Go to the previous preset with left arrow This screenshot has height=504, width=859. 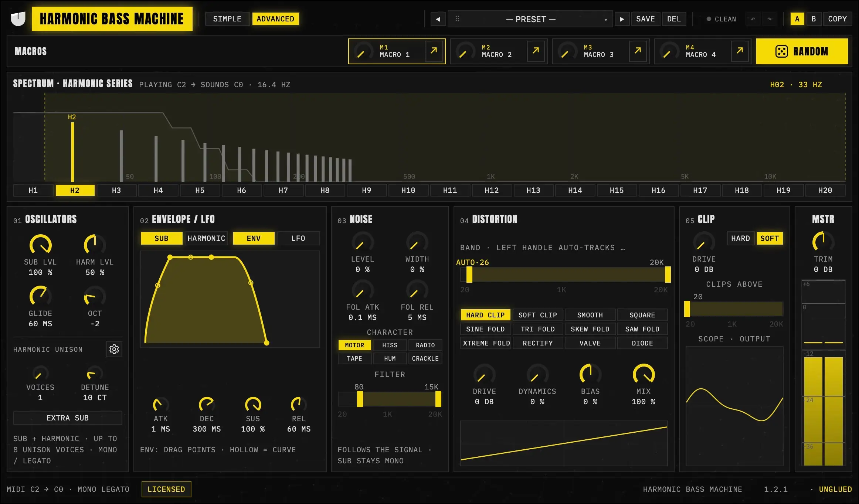[x=438, y=19]
